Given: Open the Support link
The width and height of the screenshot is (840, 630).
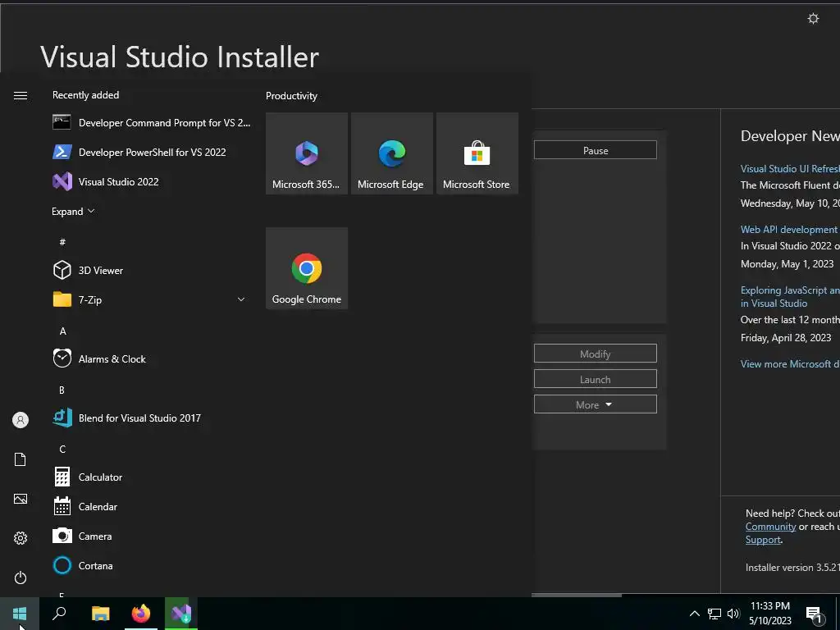Looking at the screenshot, I should [763, 540].
